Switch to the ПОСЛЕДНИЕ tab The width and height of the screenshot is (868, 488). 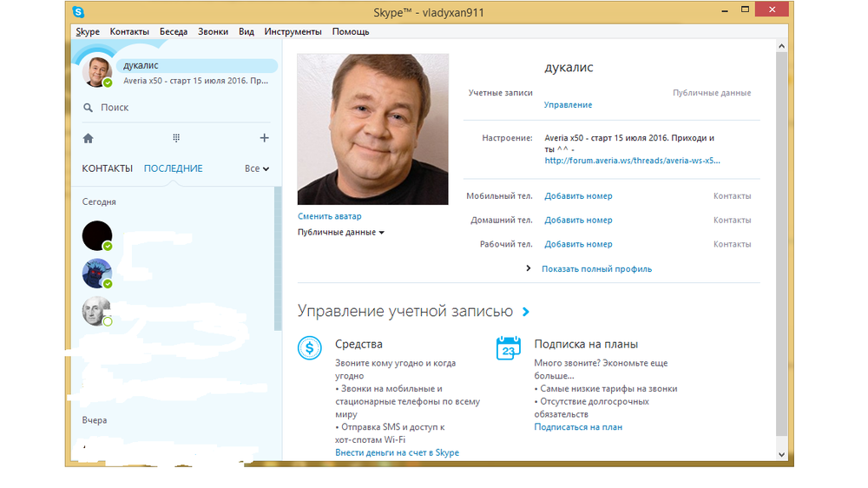coord(174,168)
